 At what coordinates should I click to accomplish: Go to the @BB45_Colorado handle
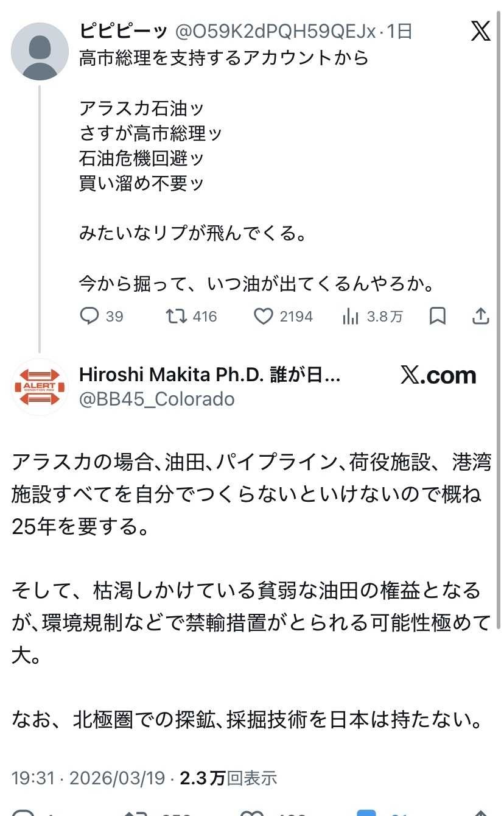point(157,399)
